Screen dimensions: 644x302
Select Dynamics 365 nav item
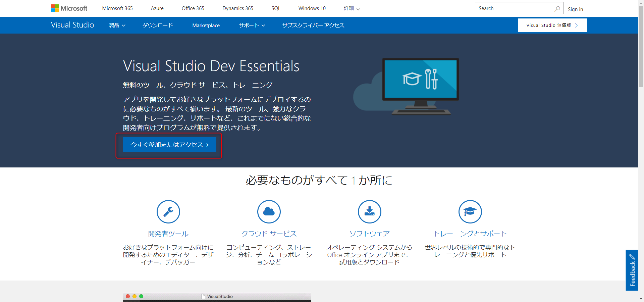(238, 8)
